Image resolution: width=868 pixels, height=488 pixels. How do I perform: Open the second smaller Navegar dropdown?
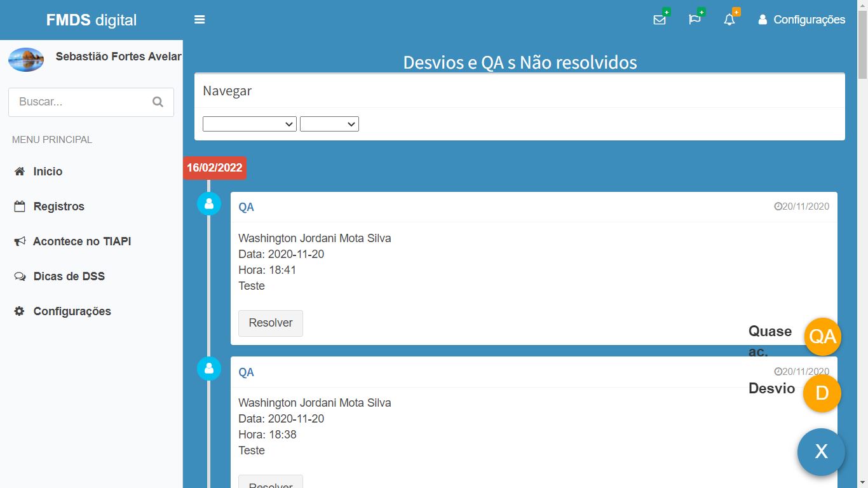(x=329, y=124)
